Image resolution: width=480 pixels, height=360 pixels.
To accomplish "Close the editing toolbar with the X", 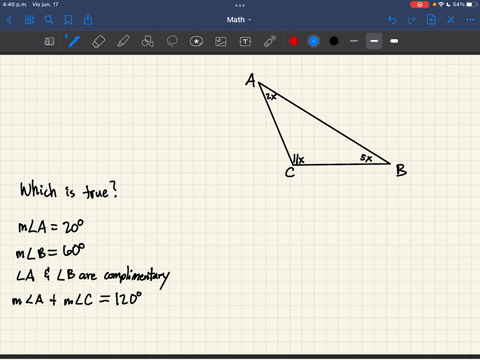I will 451,20.
